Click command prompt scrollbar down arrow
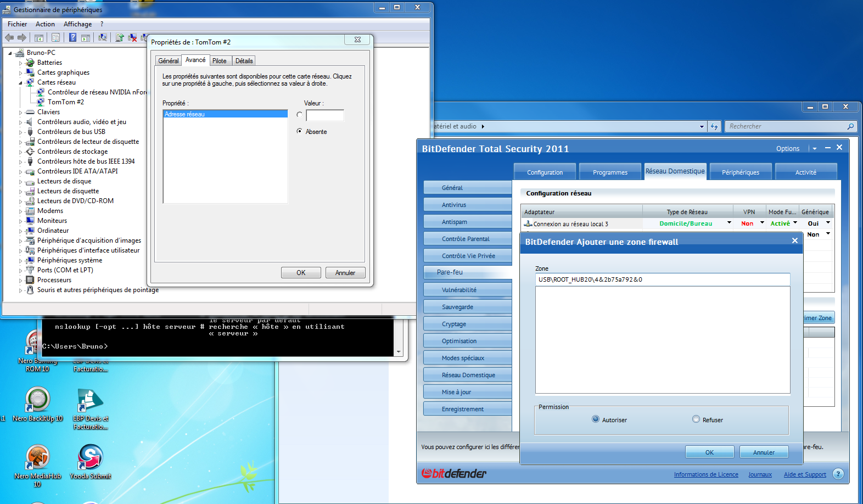 pos(399,352)
